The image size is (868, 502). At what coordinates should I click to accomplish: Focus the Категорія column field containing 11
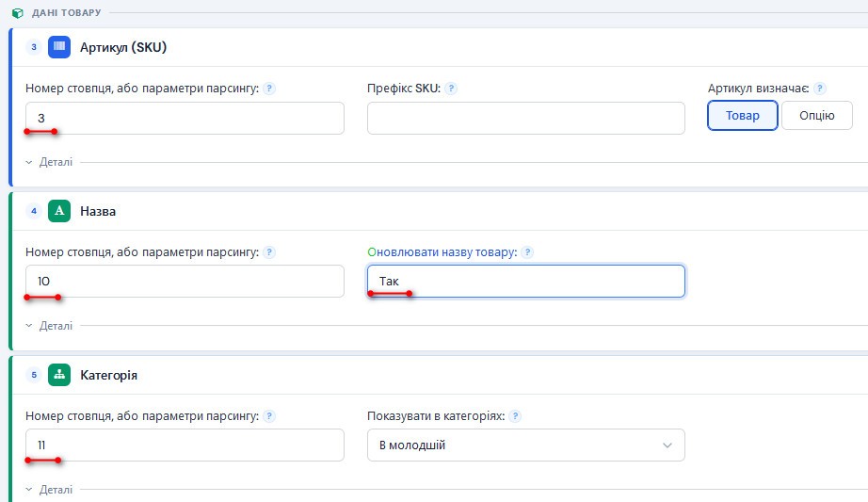(x=185, y=445)
